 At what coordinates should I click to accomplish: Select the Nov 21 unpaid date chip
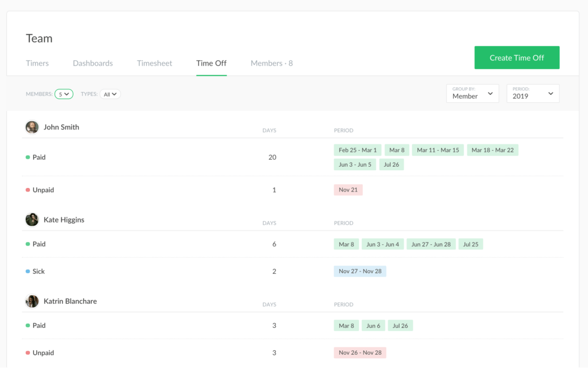coord(348,190)
